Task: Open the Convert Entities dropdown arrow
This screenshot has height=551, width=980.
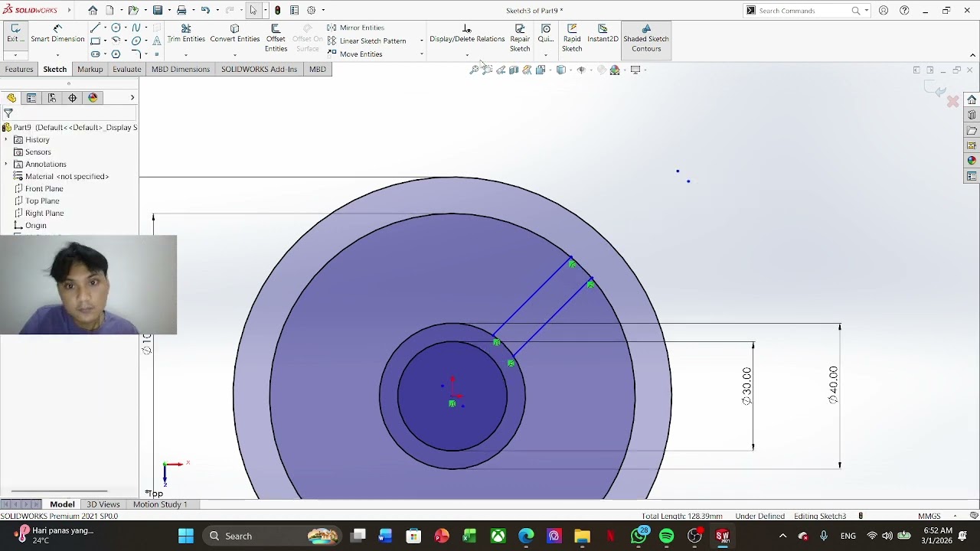Action: [x=234, y=55]
